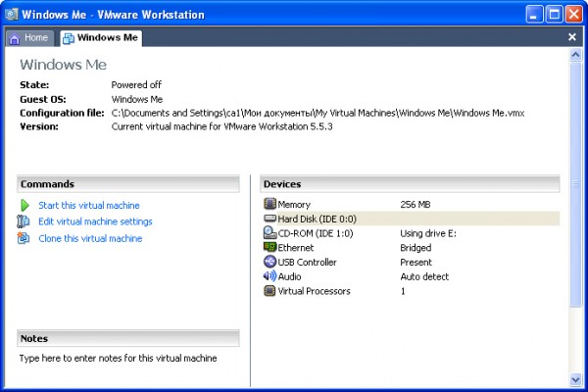Select the Windows Me tab

point(101,38)
